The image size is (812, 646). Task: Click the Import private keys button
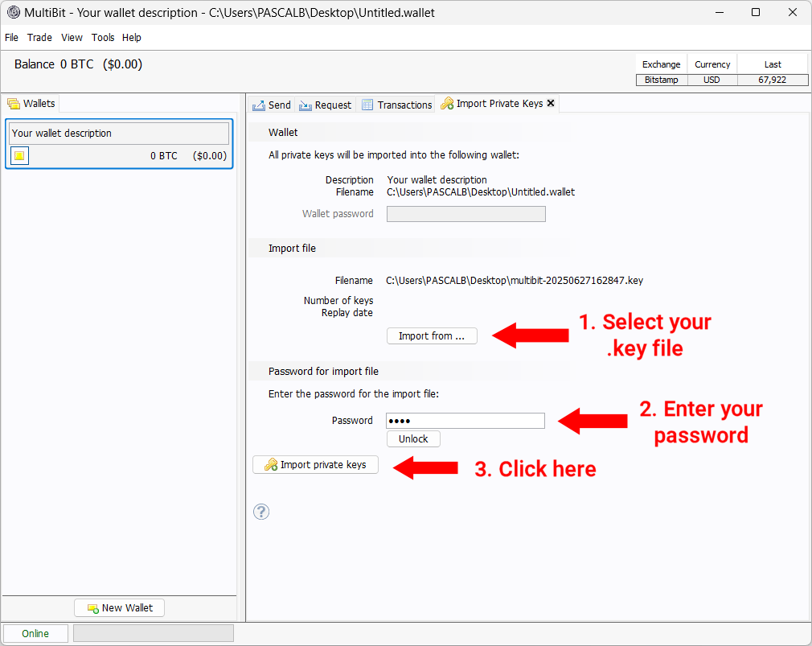click(315, 464)
